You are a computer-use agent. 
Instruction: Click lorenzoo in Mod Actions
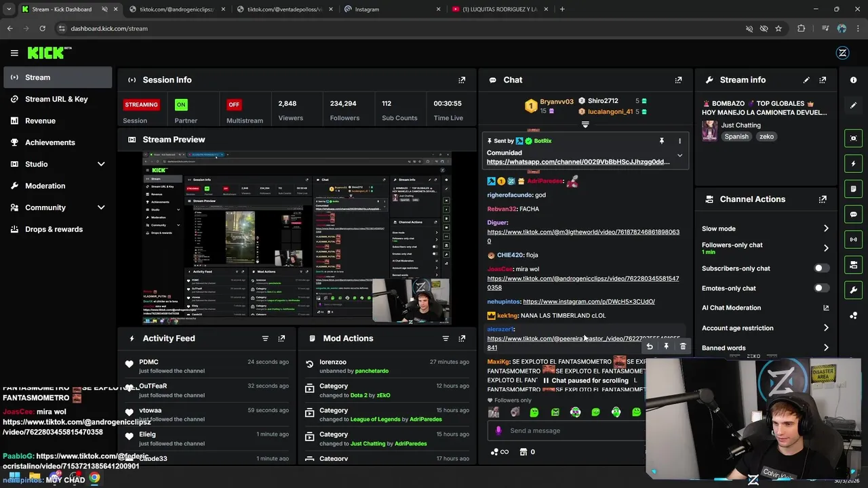tap(333, 362)
